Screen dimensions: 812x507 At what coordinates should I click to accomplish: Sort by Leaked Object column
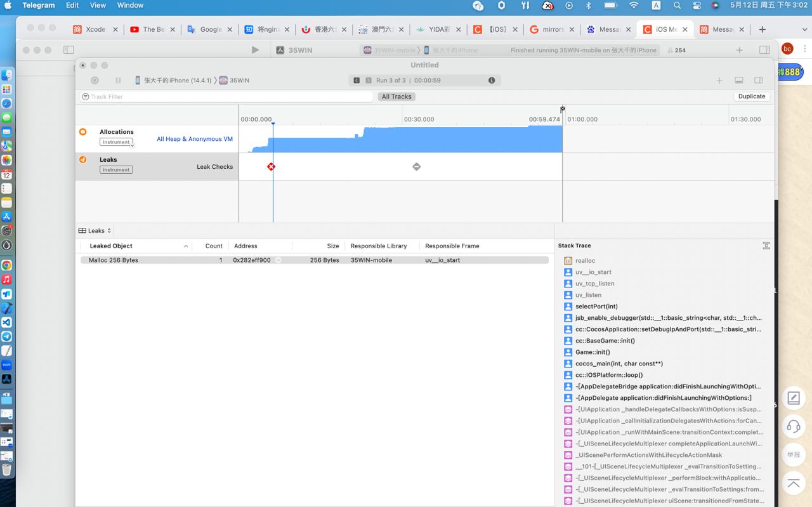coord(134,246)
